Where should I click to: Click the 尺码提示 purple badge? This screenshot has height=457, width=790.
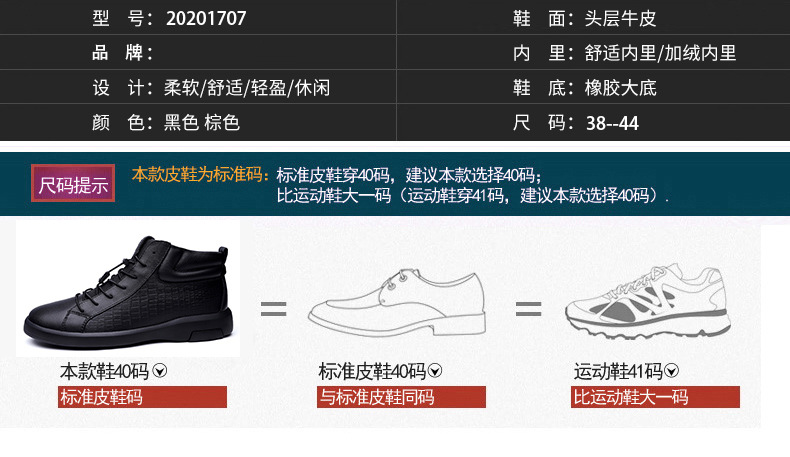click(x=73, y=183)
